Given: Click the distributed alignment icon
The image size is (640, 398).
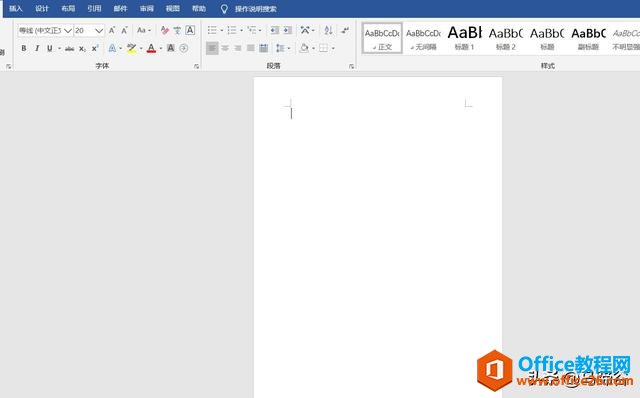Looking at the screenshot, I should coord(264,48).
